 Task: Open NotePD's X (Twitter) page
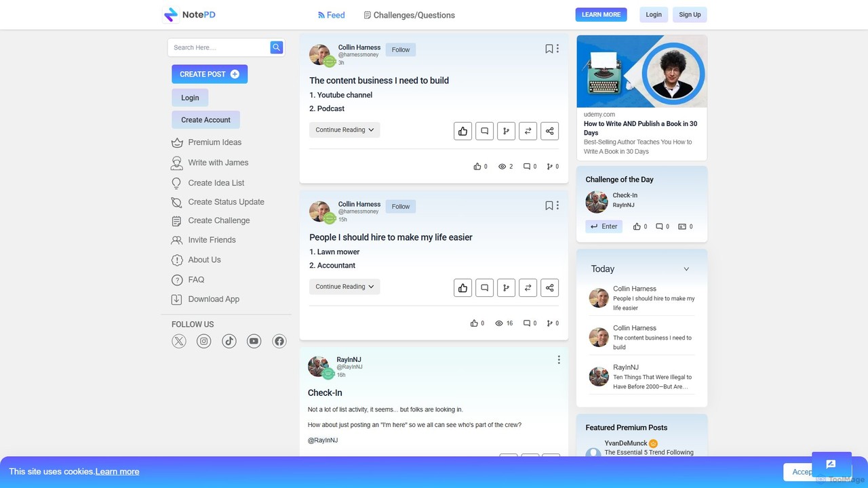(179, 341)
